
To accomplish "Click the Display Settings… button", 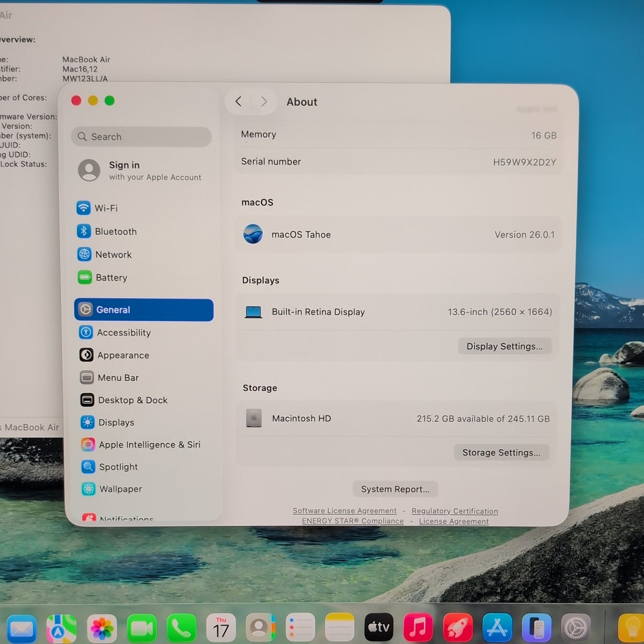I will [504, 346].
